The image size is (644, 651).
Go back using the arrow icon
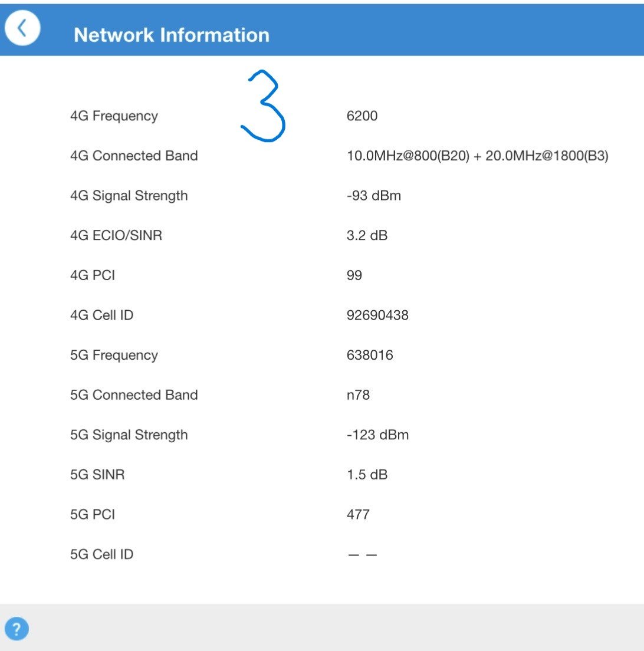(x=22, y=28)
